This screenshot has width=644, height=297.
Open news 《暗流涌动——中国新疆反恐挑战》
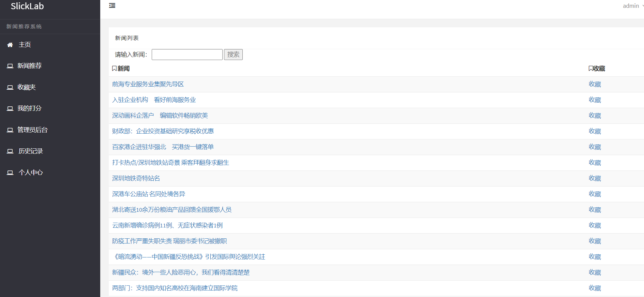(189, 257)
